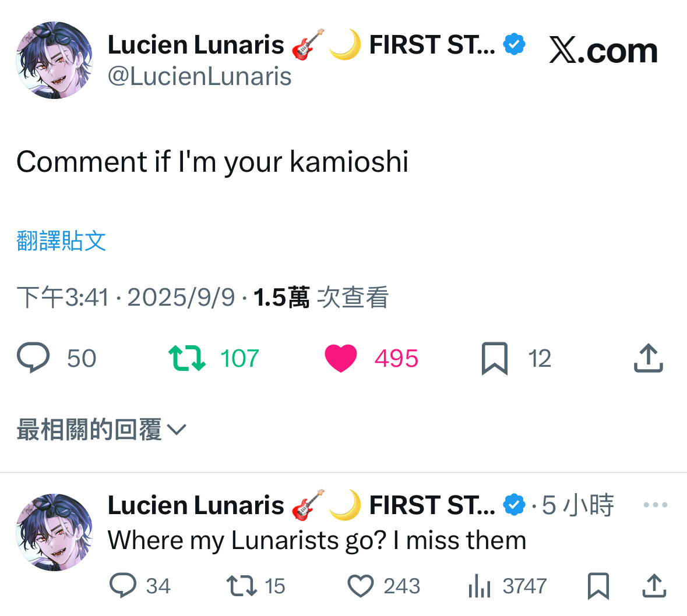The image size is (687, 616).
Task: Reply to the main kamioshi post
Action: [34, 358]
